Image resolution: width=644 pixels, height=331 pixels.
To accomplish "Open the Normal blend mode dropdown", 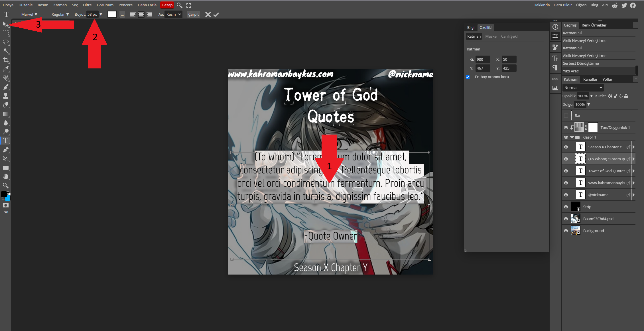I will click(x=583, y=88).
